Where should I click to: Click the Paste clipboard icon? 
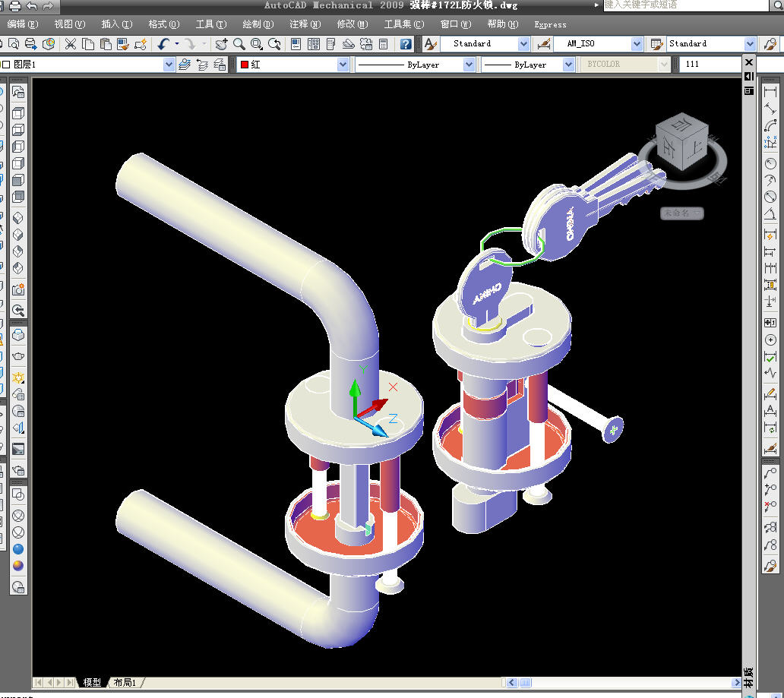[106, 44]
